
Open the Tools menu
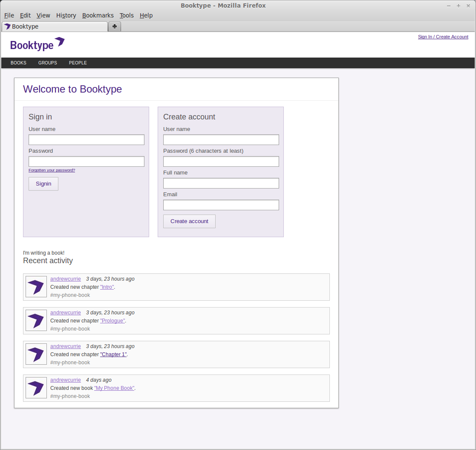[x=127, y=15]
